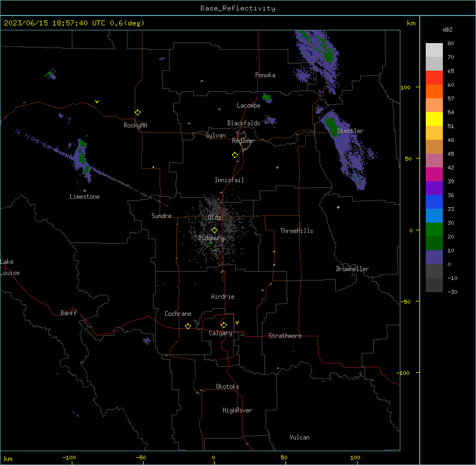This screenshot has height=465, width=476.
Task: Click the Base_Reflectivity title text
Action: point(238,8)
